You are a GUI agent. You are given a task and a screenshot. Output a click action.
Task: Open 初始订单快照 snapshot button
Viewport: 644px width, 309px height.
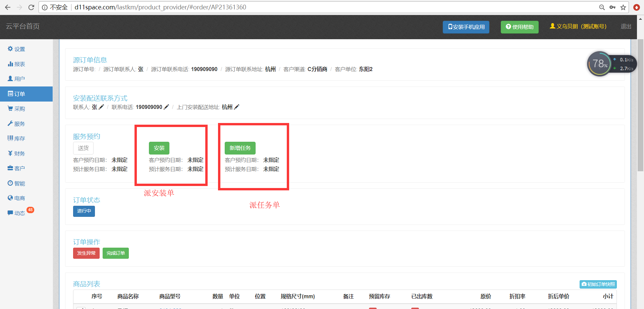point(598,284)
